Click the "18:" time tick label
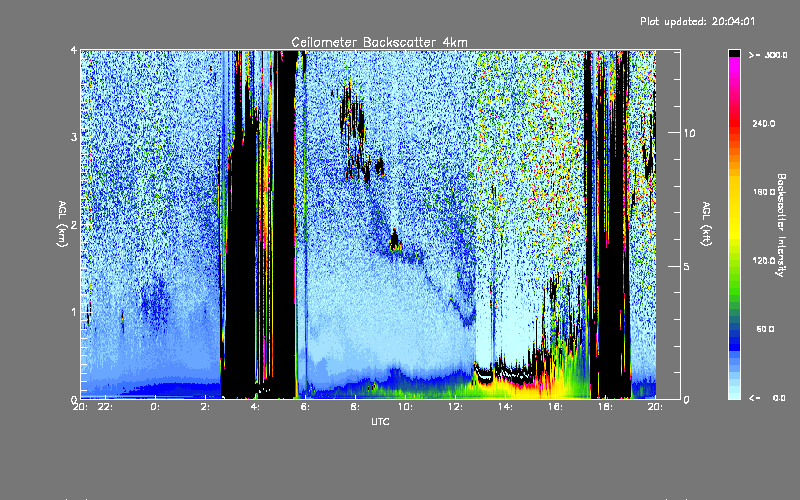 [x=606, y=407]
